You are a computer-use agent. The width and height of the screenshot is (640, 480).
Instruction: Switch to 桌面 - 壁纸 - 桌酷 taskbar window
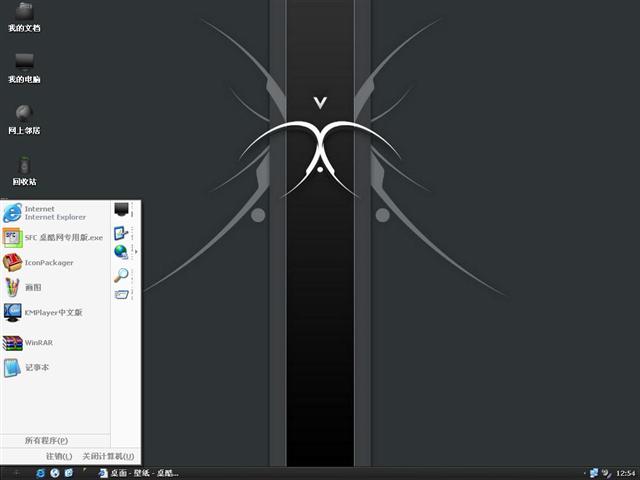coord(138,473)
